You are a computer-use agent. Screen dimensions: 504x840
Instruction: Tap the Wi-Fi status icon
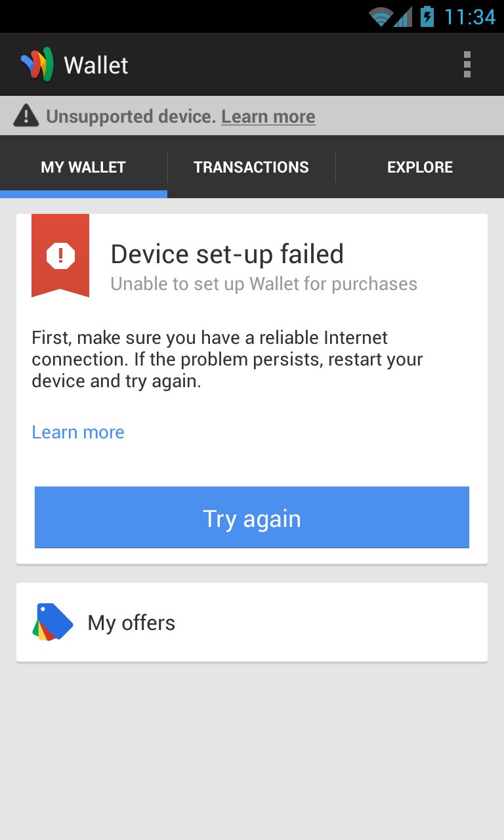380,16
